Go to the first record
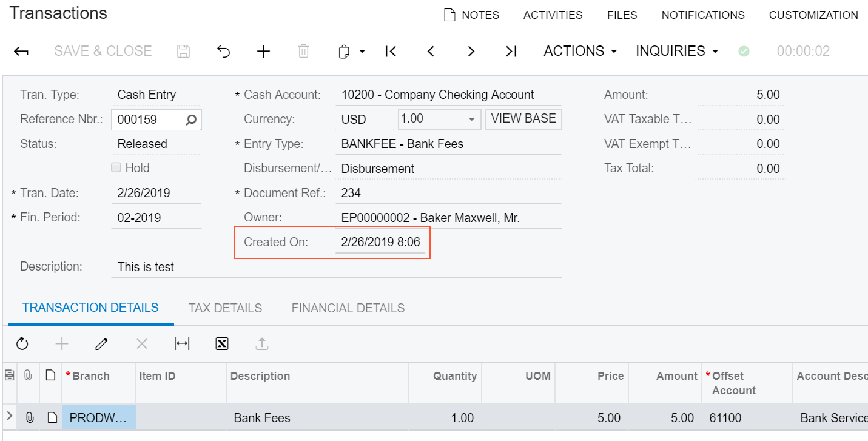This screenshot has width=868, height=441. (x=391, y=52)
